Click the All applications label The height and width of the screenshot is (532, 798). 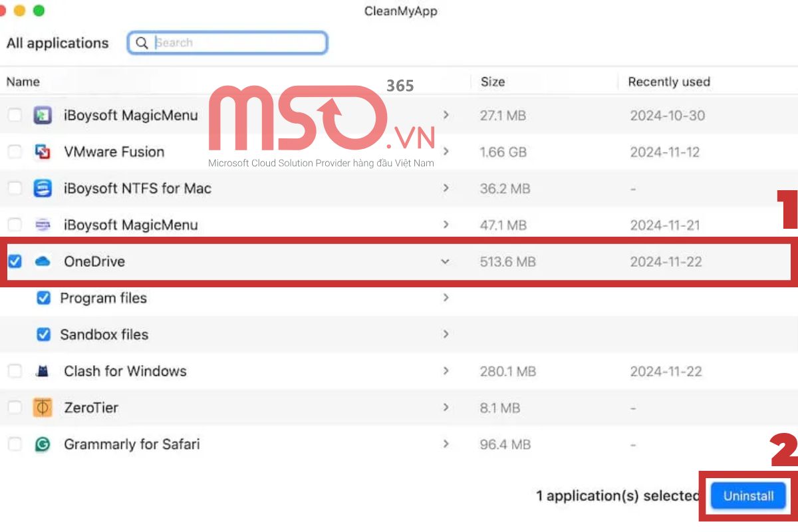57,43
